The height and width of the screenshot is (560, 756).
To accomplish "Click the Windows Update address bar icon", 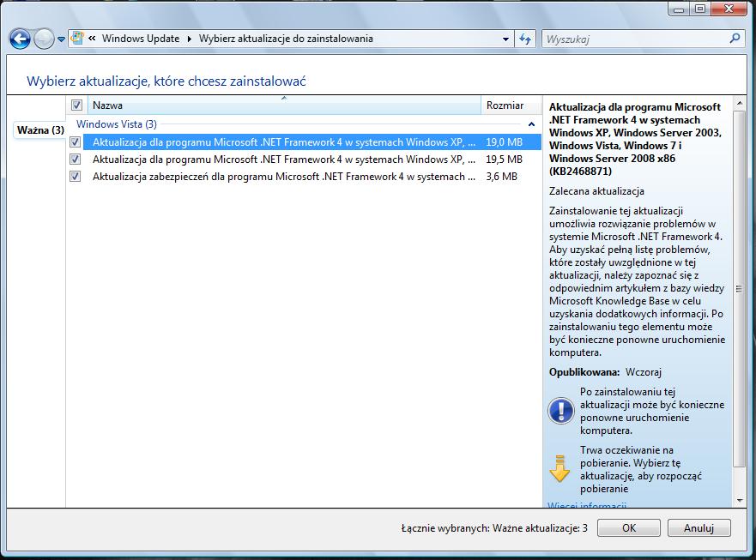I will 77,39.
